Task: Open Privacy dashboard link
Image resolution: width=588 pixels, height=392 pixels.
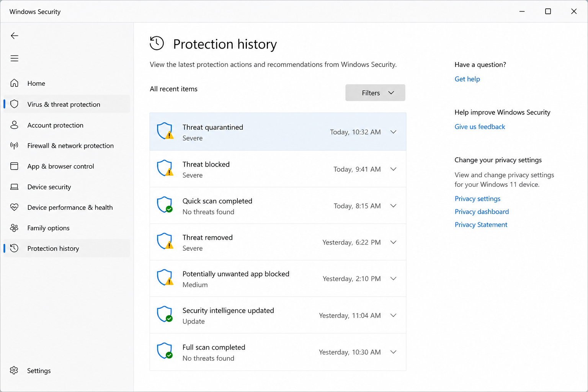Action: click(482, 212)
